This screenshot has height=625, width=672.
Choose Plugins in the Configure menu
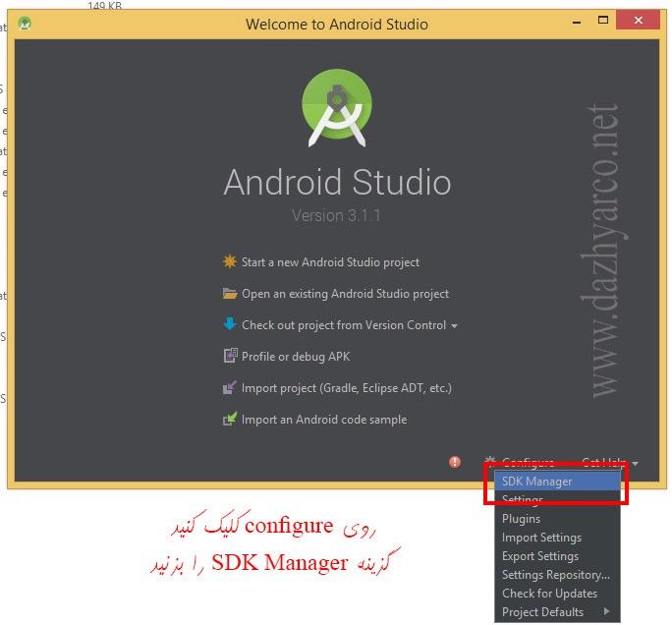pyautogui.click(x=521, y=519)
